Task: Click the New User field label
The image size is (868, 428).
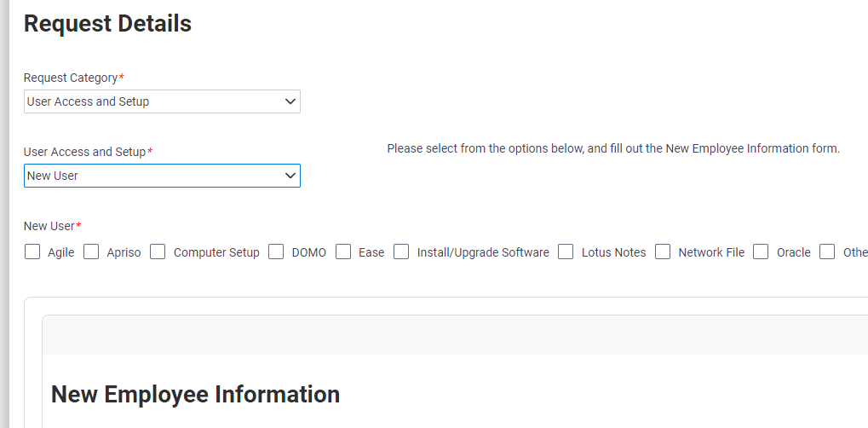Action: [x=49, y=226]
